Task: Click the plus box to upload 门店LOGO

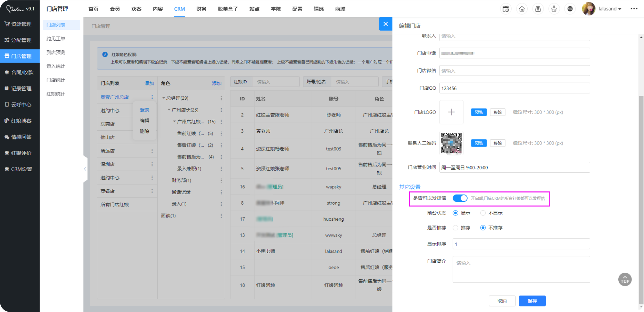Action: coord(451,112)
